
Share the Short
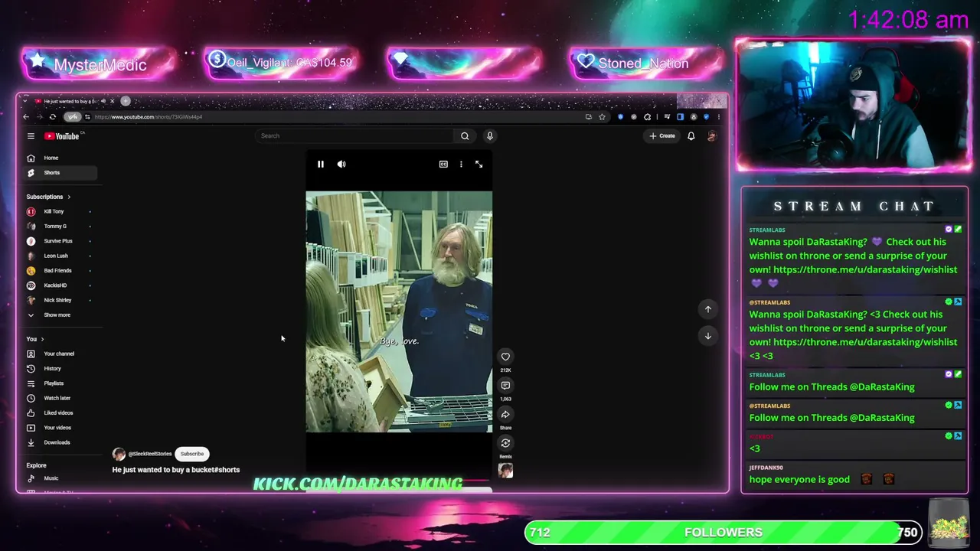pos(505,415)
